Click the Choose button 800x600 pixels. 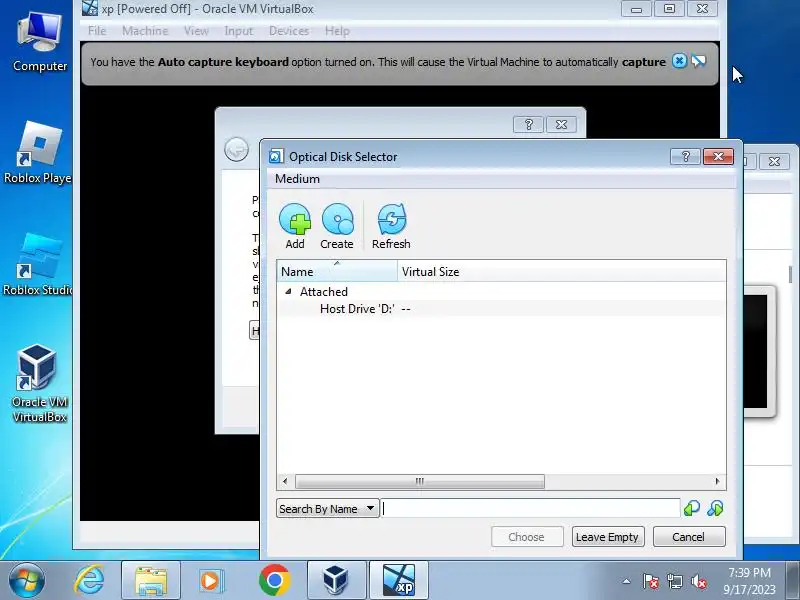pyautogui.click(x=527, y=537)
